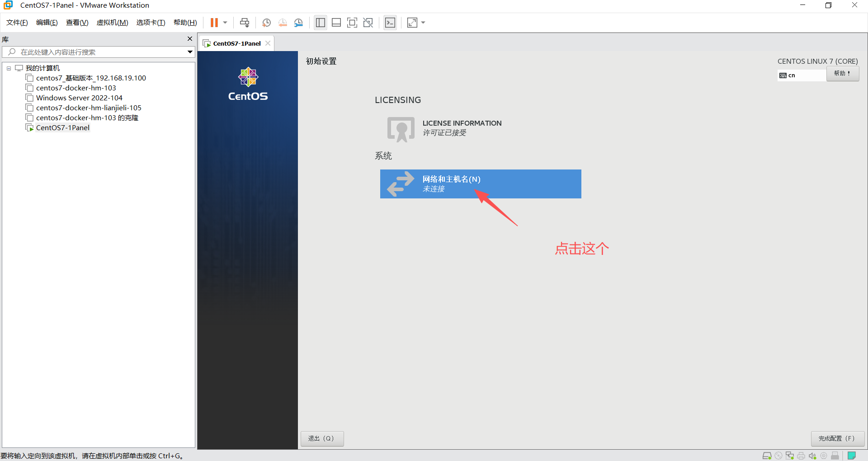The height and width of the screenshot is (461, 868).
Task: Click the CENTOS LINUX 7 (CORE) text
Action: tap(817, 61)
